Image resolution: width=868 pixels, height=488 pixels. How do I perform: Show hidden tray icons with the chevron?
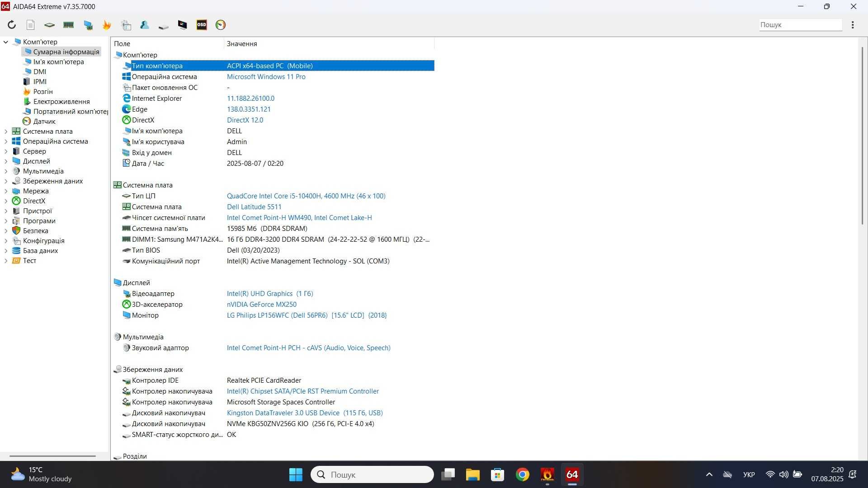pyautogui.click(x=709, y=474)
